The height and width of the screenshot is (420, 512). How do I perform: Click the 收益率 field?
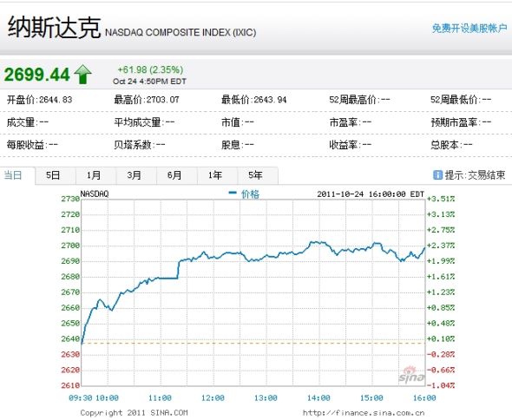click(351, 144)
